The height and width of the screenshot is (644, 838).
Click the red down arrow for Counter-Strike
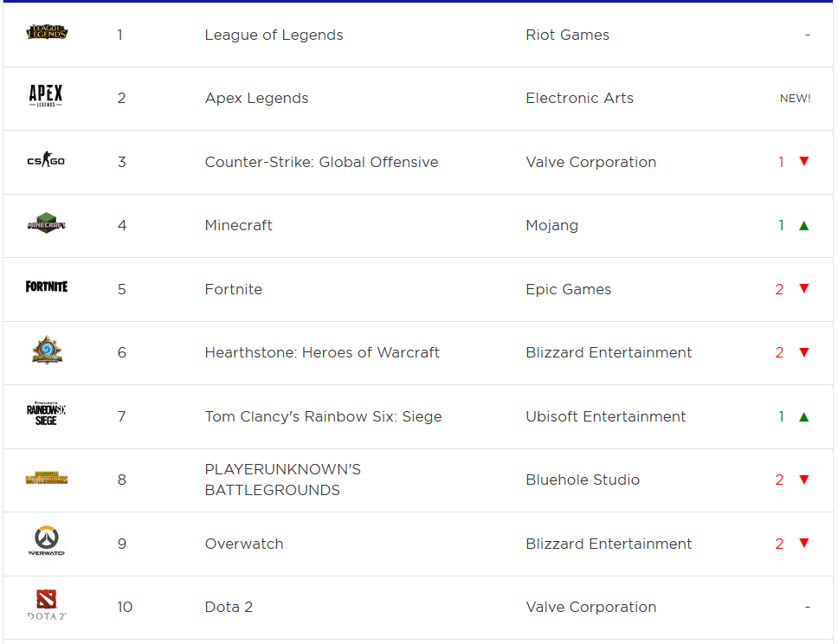click(803, 161)
